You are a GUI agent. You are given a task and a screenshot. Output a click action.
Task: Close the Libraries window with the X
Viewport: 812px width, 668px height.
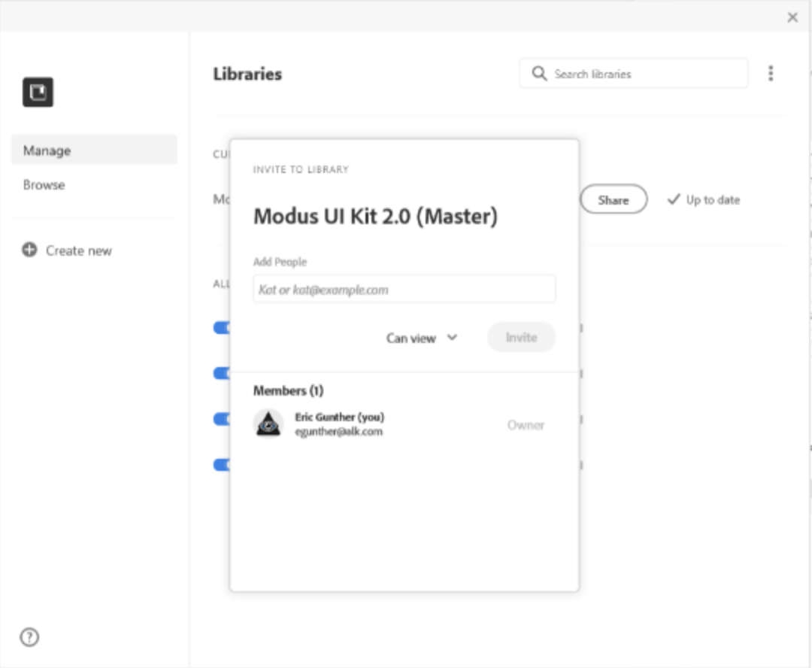tap(792, 17)
